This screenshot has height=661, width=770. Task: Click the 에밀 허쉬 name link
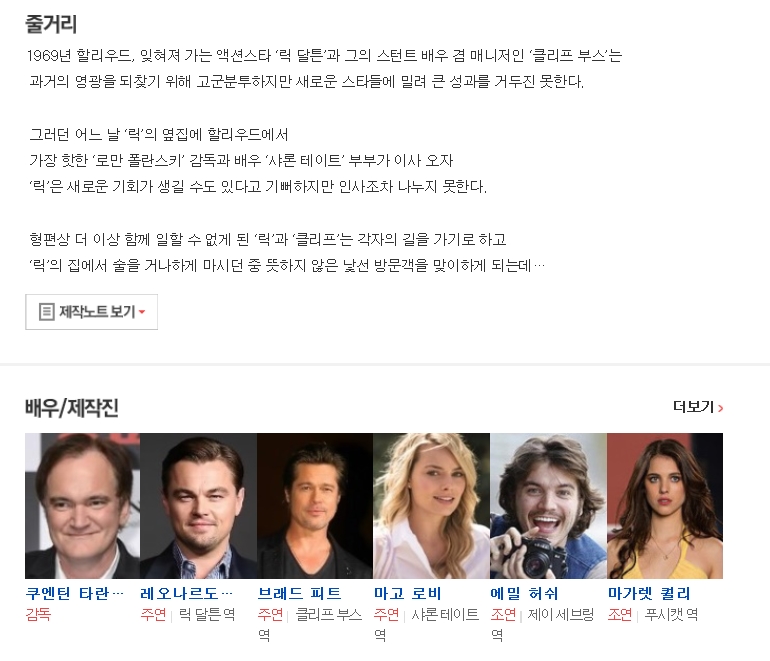coord(524,593)
